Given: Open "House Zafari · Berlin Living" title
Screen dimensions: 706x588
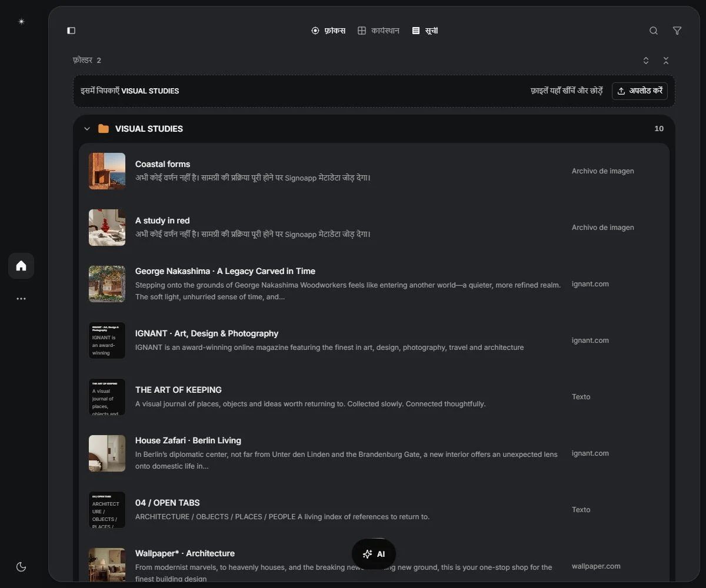Looking at the screenshot, I should [188, 440].
